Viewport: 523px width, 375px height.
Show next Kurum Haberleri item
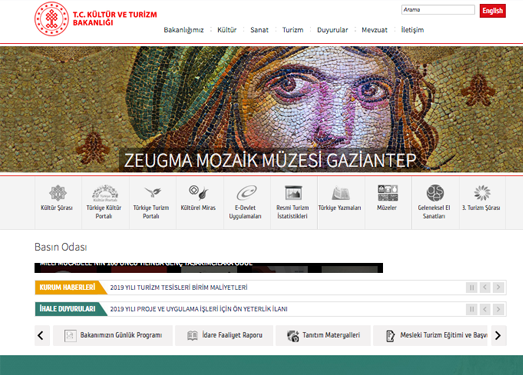(498, 287)
